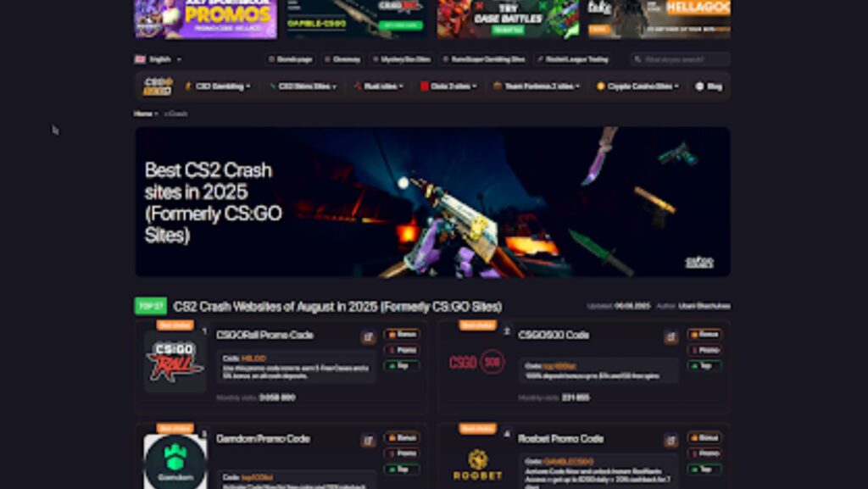Open the English language dropdown

pos(159,59)
